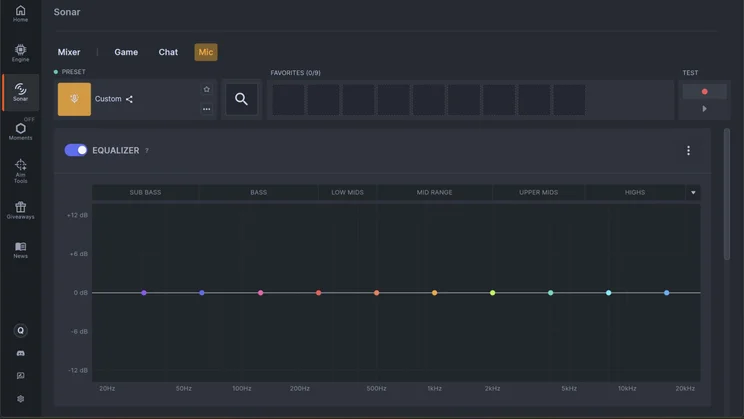Open the Engine section
Screen dimensions: 744x419
(x=20, y=53)
